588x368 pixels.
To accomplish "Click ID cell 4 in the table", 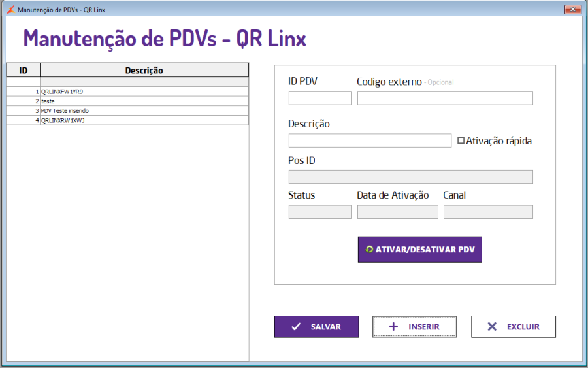I will pos(24,120).
